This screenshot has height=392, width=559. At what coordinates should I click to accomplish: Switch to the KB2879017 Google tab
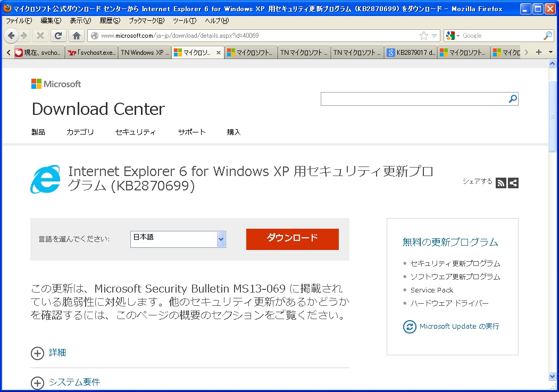(410, 53)
